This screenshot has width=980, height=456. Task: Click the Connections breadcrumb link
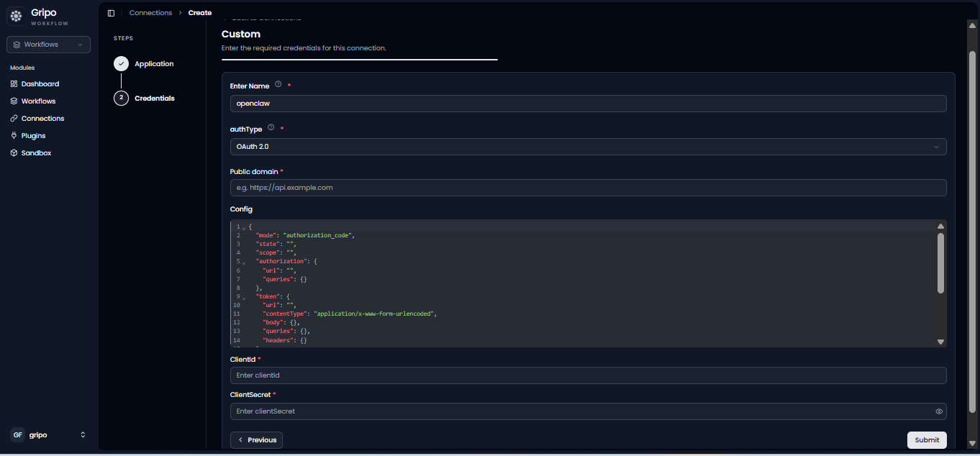click(x=150, y=13)
